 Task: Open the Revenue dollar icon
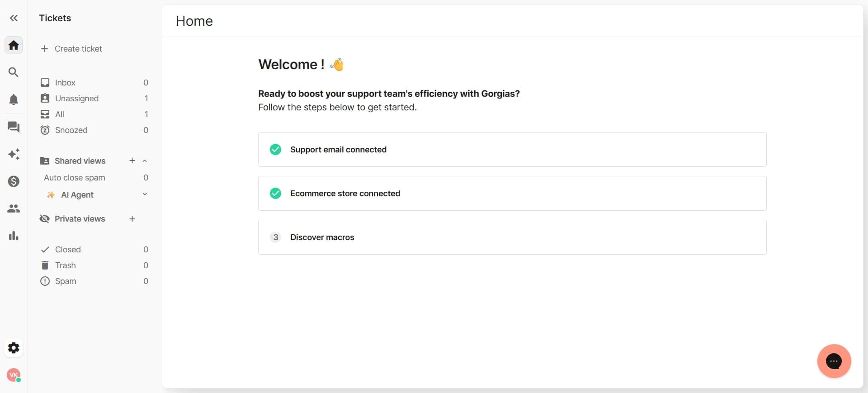[13, 181]
